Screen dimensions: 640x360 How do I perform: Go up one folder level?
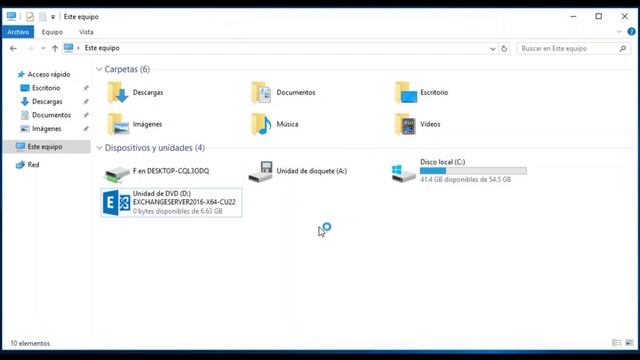pyautogui.click(x=55, y=49)
